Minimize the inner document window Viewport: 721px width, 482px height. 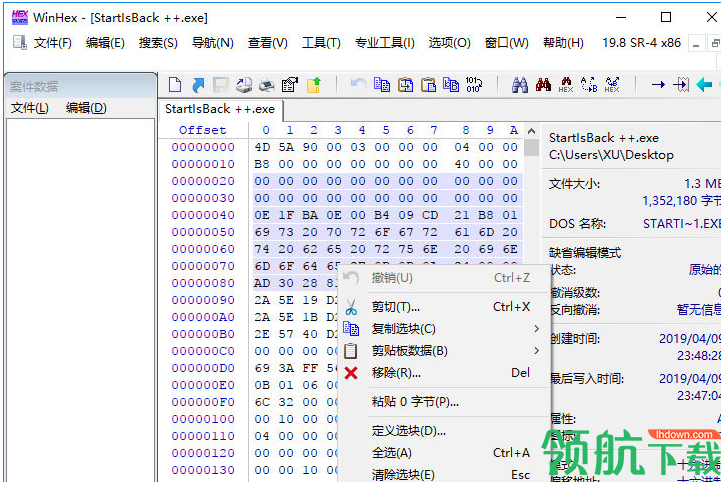pyautogui.click(x=696, y=44)
